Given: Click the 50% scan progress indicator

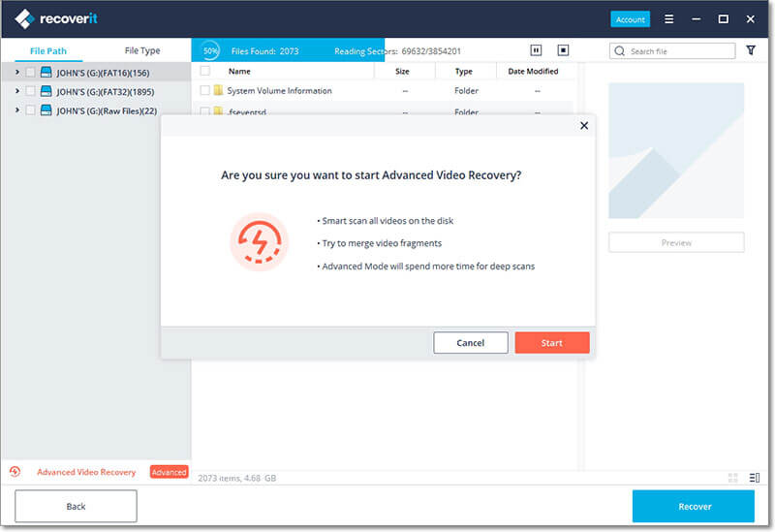Looking at the screenshot, I should click(210, 50).
